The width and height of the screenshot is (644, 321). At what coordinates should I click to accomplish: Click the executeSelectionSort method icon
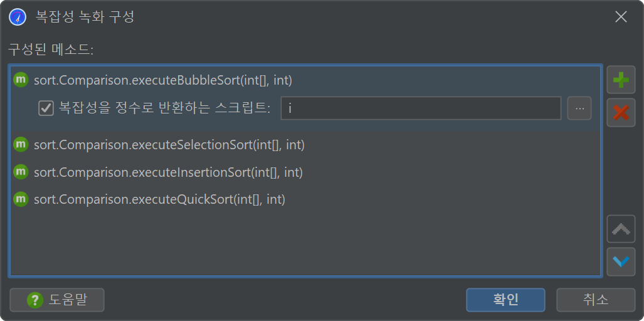coord(21,144)
